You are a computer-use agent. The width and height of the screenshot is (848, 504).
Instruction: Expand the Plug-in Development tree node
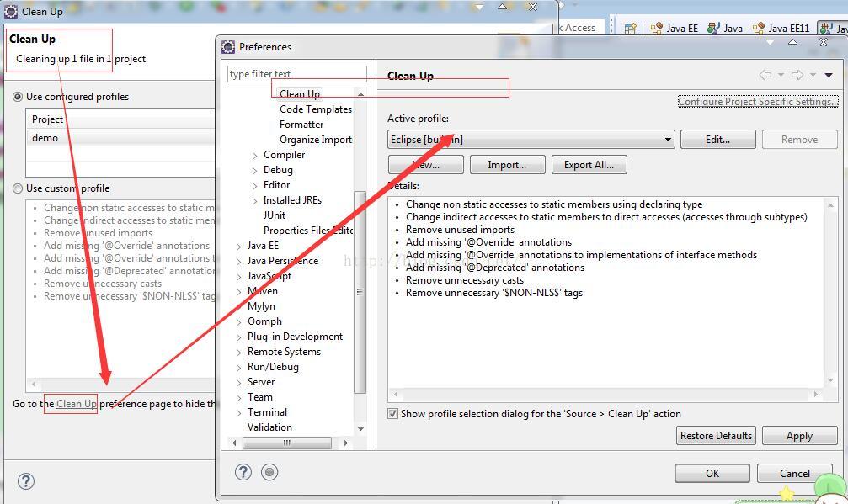tap(238, 337)
